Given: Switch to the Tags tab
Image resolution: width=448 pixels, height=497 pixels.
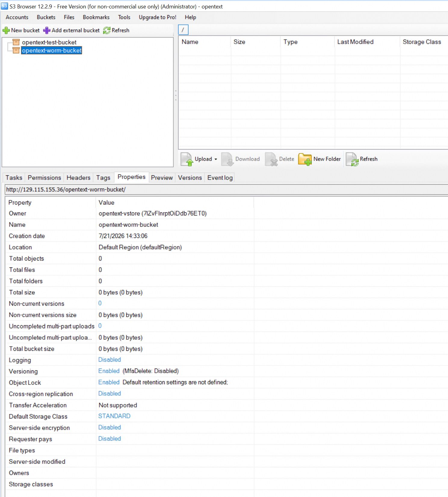Looking at the screenshot, I should (104, 178).
